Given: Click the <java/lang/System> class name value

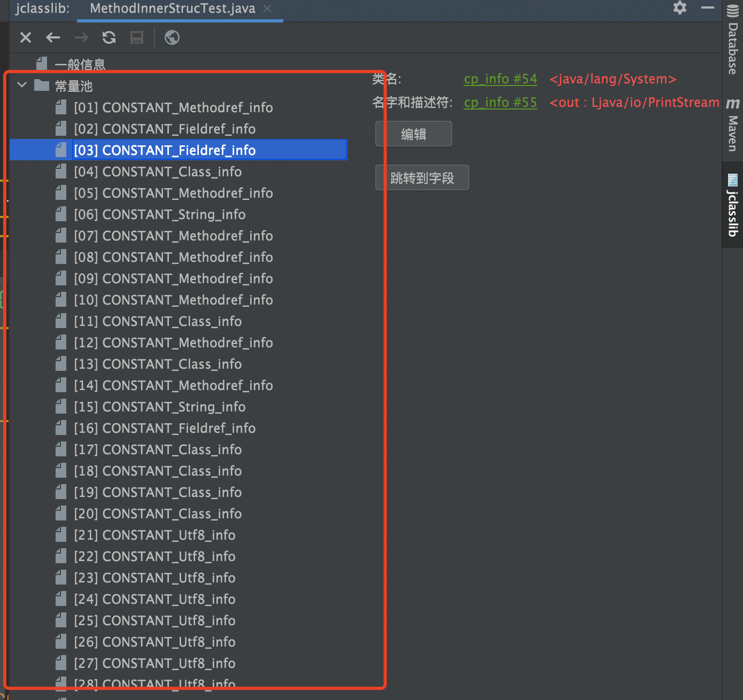Looking at the screenshot, I should (613, 79).
